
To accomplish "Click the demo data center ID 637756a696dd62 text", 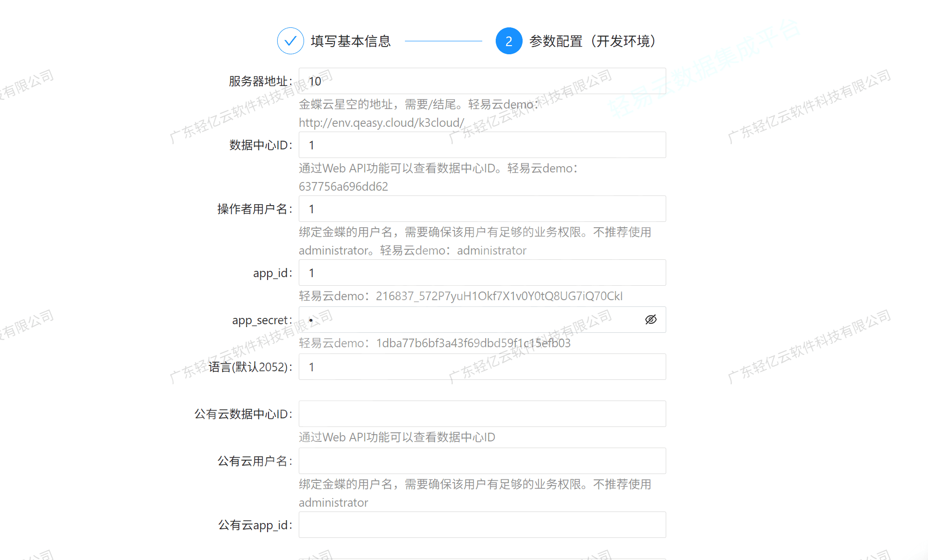I will [x=343, y=187].
